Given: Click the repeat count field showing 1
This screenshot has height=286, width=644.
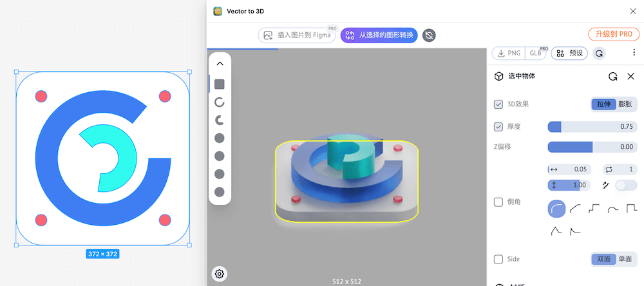Looking at the screenshot, I should click(x=620, y=169).
